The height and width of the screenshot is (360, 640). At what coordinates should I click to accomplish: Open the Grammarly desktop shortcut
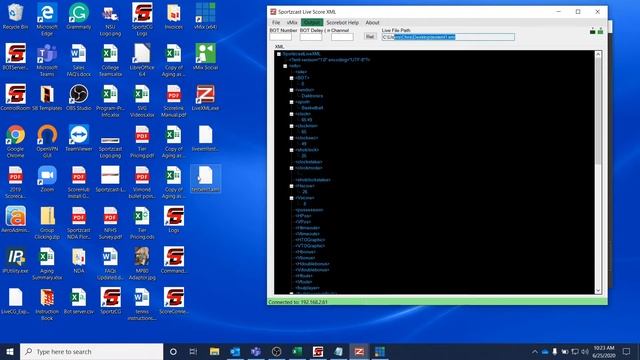click(78, 16)
